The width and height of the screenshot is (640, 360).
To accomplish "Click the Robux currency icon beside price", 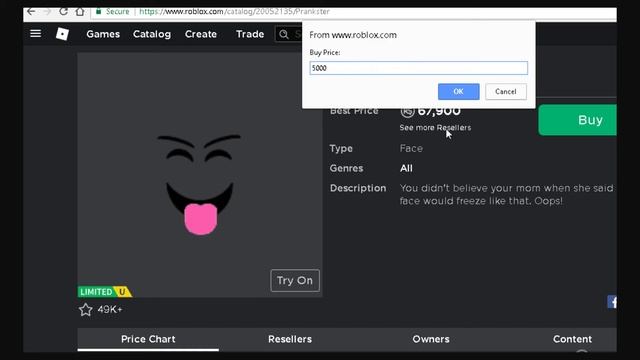I will tap(407, 111).
